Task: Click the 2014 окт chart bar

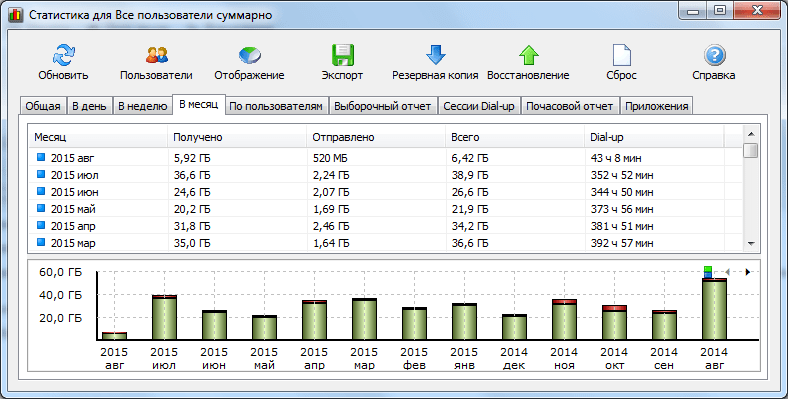Action: coord(614,323)
